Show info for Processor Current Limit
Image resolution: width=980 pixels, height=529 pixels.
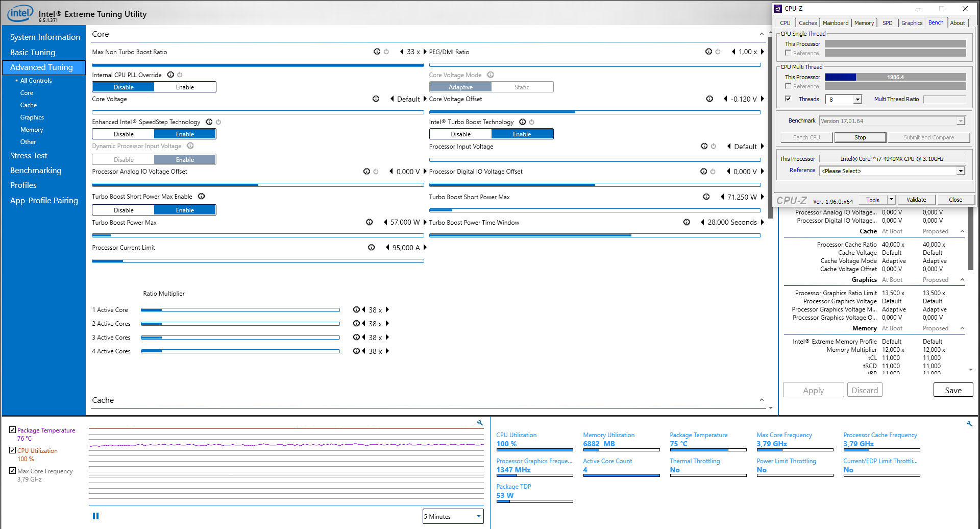point(372,248)
